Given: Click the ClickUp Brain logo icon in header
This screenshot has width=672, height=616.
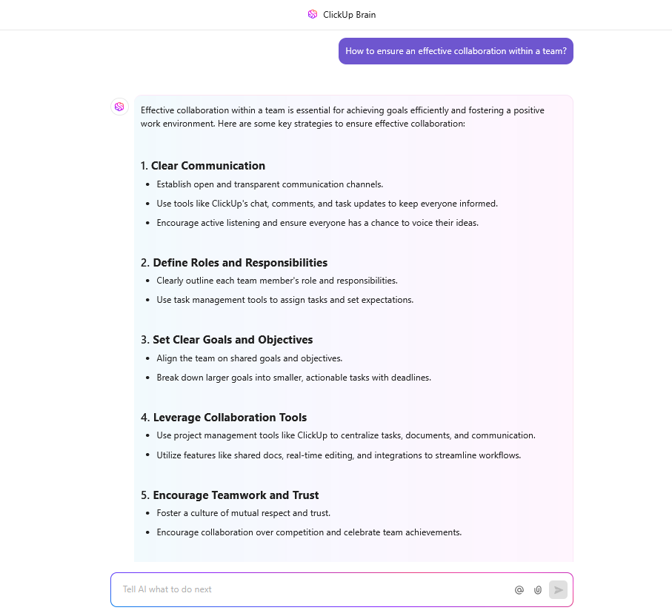Looking at the screenshot, I should 313,15.
